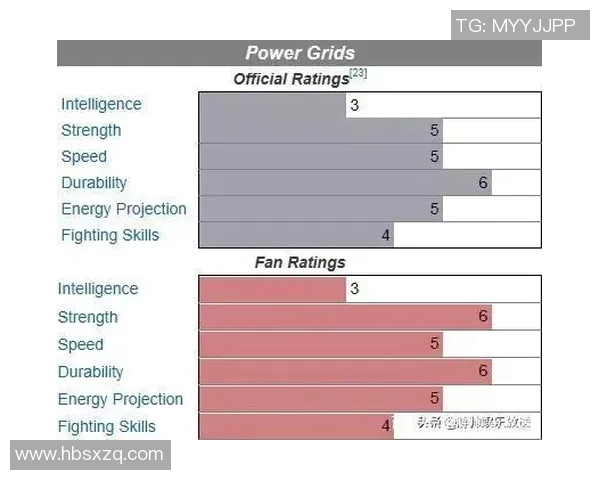Select the Strength label under Official Ratings

(x=91, y=130)
